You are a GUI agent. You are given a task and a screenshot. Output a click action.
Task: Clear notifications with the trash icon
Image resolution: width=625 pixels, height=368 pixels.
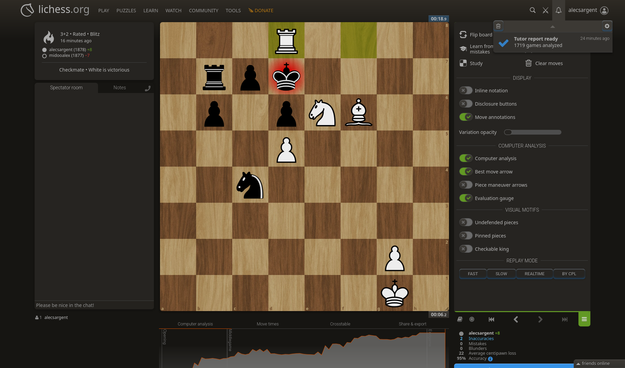coord(498,26)
